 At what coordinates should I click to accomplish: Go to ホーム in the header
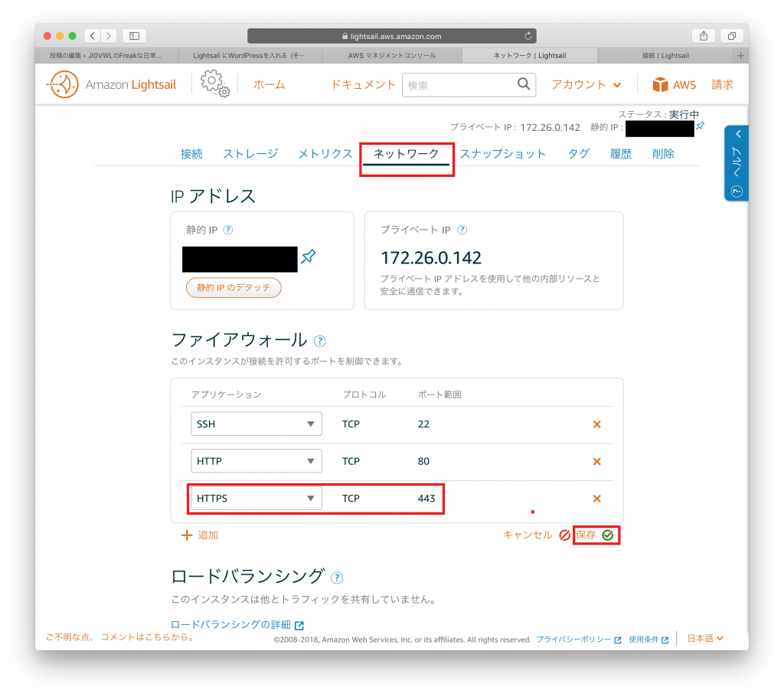(269, 84)
